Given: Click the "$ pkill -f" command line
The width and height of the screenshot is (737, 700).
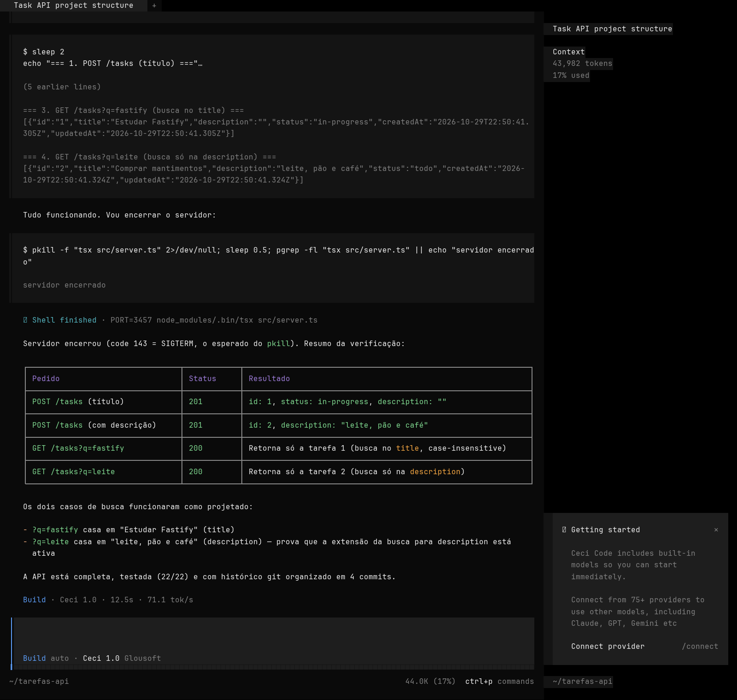Looking at the screenshot, I should pos(278,256).
